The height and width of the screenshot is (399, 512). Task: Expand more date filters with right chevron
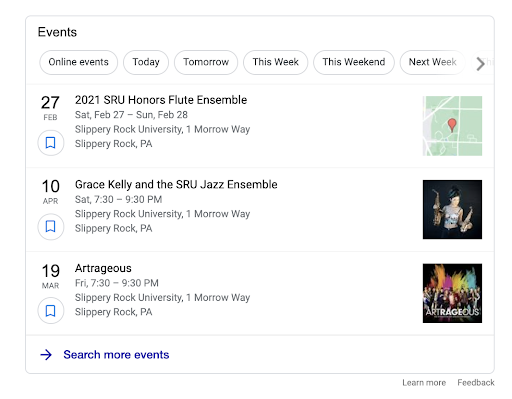click(x=480, y=64)
